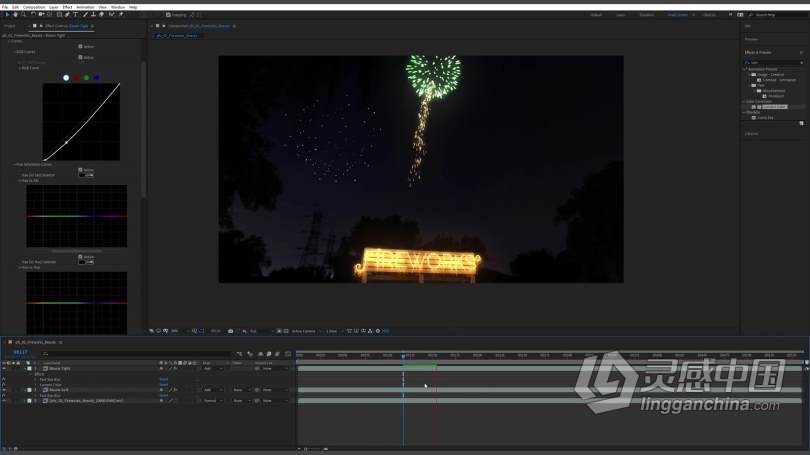The height and width of the screenshot is (455, 810).
Task: Collapse the Curves section twirl
Action: click(x=9, y=41)
